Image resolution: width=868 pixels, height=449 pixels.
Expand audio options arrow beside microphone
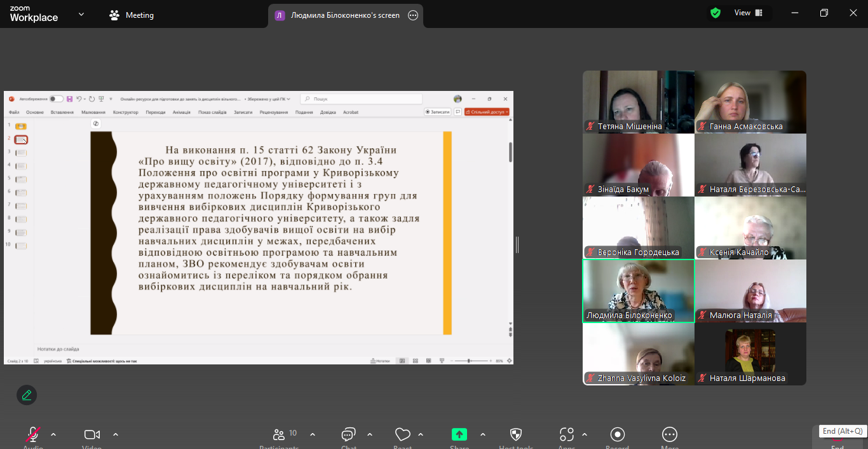[53, 435]
